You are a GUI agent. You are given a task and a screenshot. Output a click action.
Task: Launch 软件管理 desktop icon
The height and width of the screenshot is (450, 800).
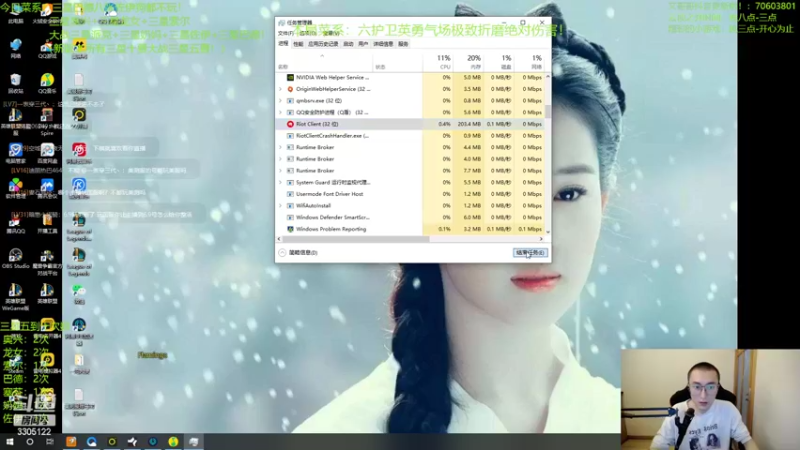click(16, 188)
